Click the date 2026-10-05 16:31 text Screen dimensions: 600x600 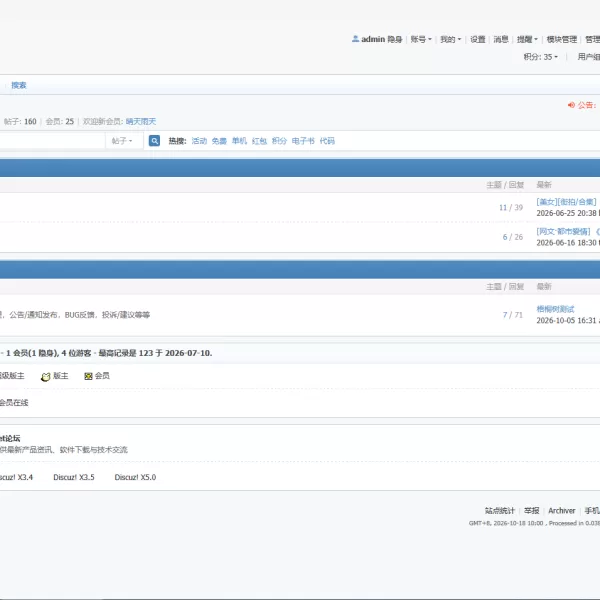click(566, 320)
